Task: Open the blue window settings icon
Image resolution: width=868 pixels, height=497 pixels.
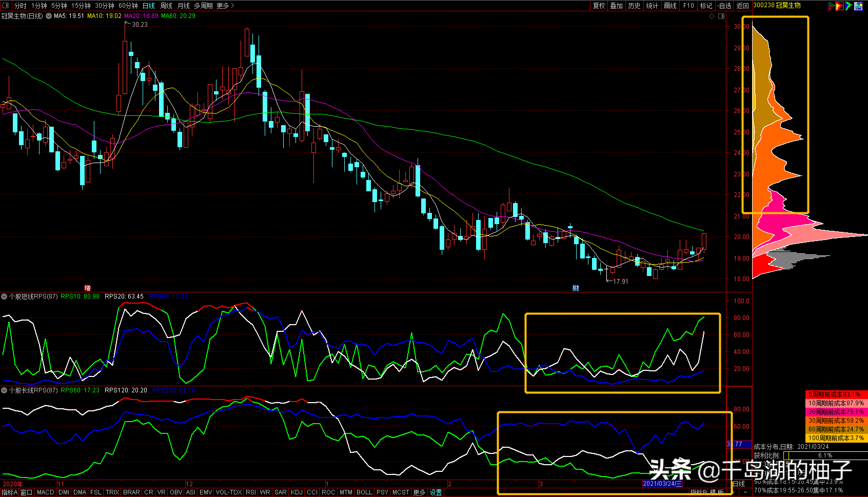Action: (858, 6)
